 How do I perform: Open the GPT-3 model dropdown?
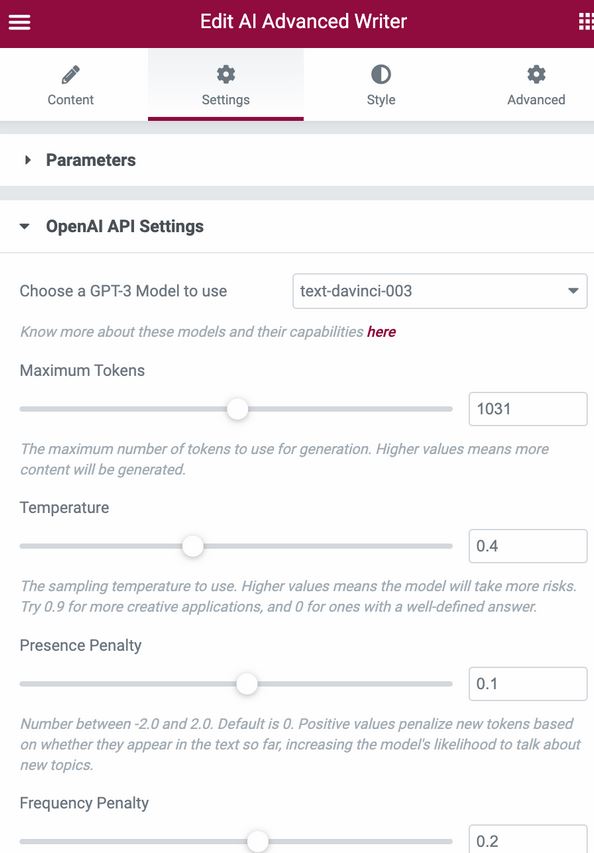click(440, 291)
